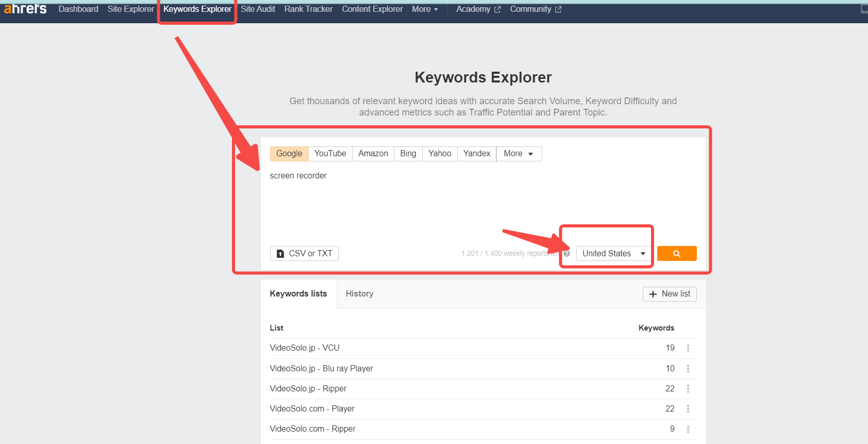Click the Keywords column header
This screenshot has width=868, height=444.
tap(656, 328)
